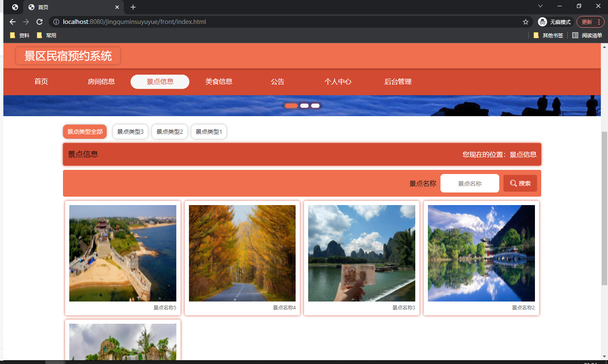The image size is (608, 364).
Task: Click the 景点名称 search input field
Action: 470,183
